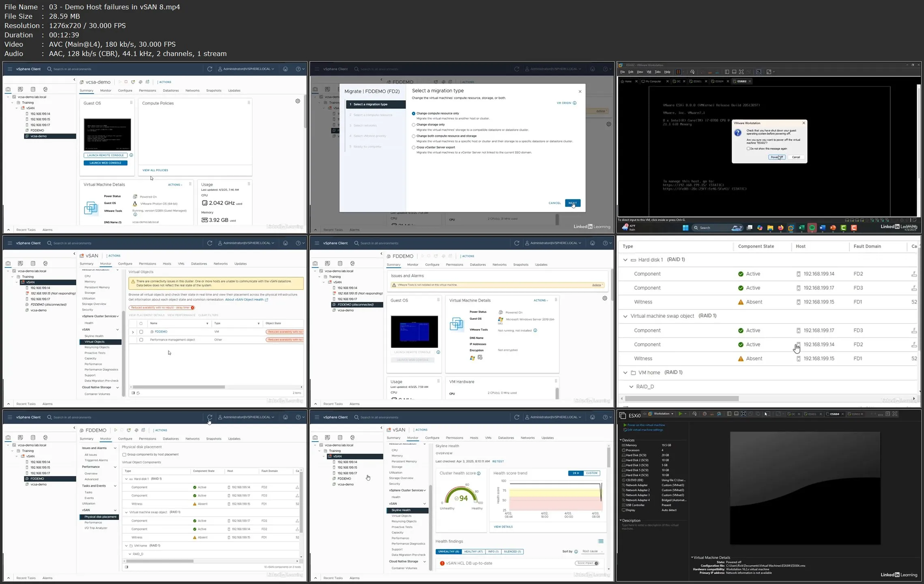Select VMs and Templates icon in vcsa-demo frame
This screenshot has height=584, width=924.
pyautogui.click(x=20, y=89)
